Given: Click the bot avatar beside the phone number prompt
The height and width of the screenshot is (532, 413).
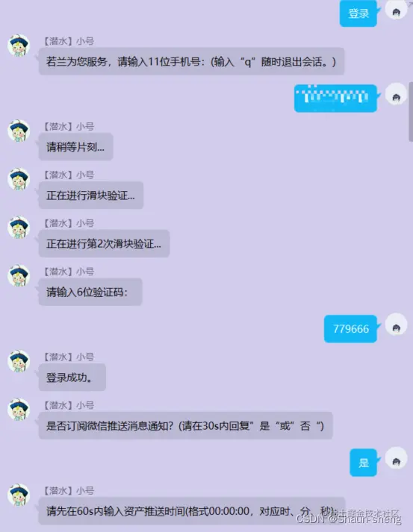Looking at the screenshot, I should (x=19, y=45).
